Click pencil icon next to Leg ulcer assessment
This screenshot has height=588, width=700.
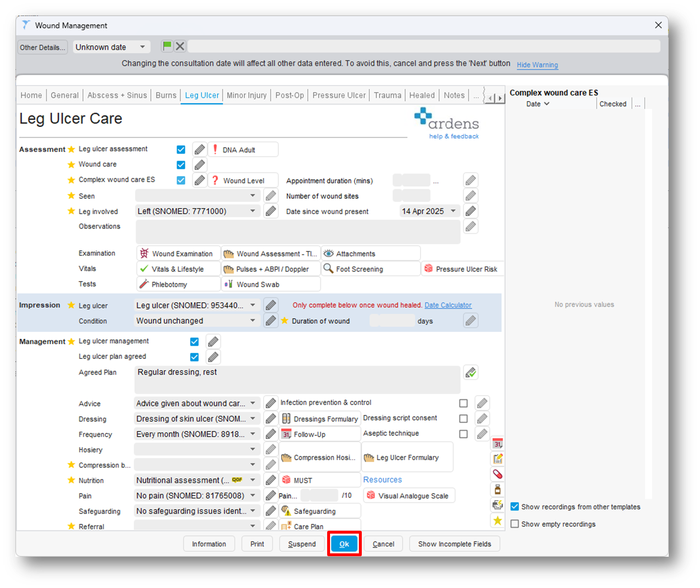(200, 149)
